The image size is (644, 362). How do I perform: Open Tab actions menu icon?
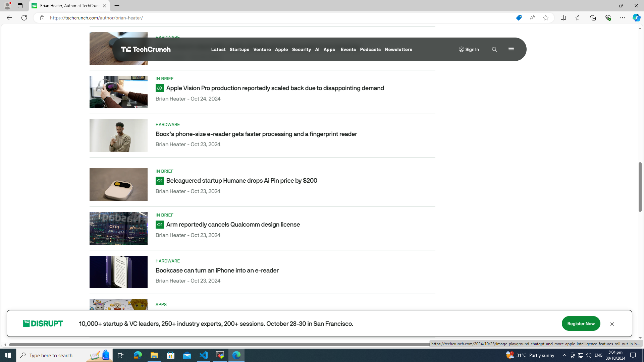click(20, 6)
